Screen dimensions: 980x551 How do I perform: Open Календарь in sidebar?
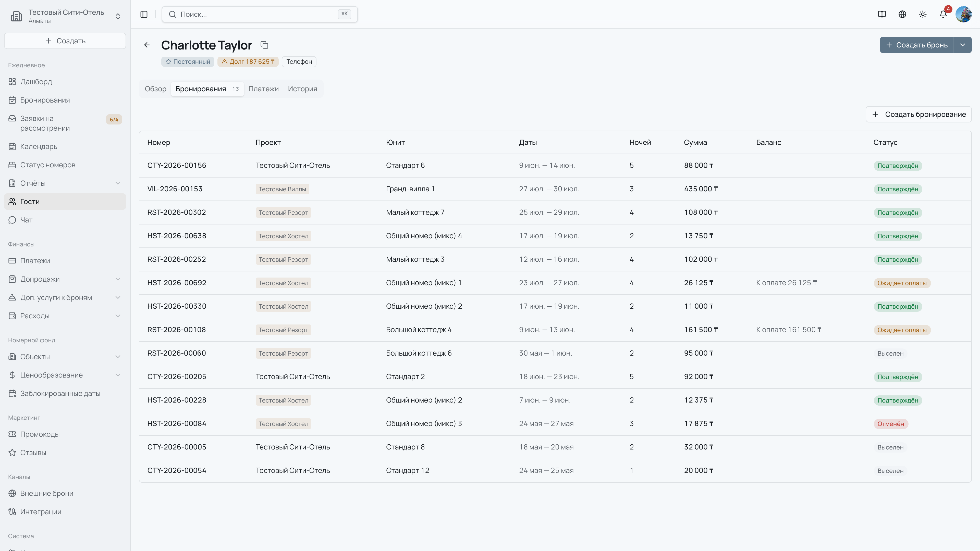[x=65, y=146]
